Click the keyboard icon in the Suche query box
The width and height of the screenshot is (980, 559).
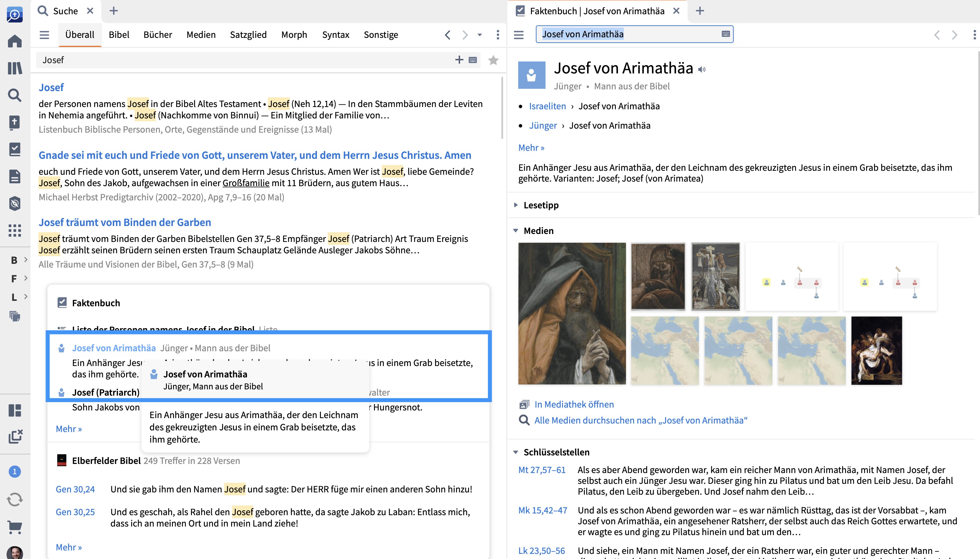pos(473,60)
